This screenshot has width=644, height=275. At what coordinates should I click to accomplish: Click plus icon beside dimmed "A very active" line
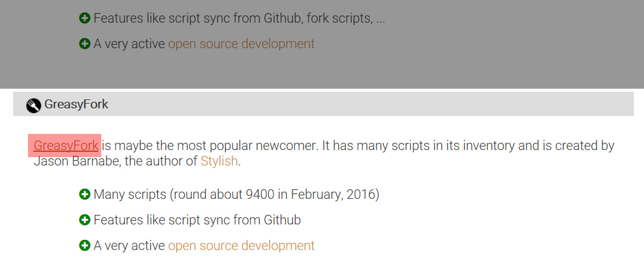(85, 44)
